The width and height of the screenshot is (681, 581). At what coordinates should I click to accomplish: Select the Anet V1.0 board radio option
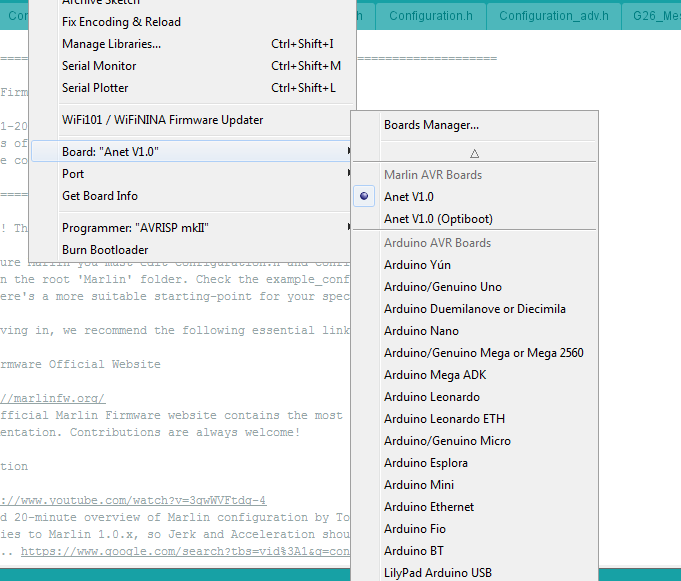coord(474,197)
